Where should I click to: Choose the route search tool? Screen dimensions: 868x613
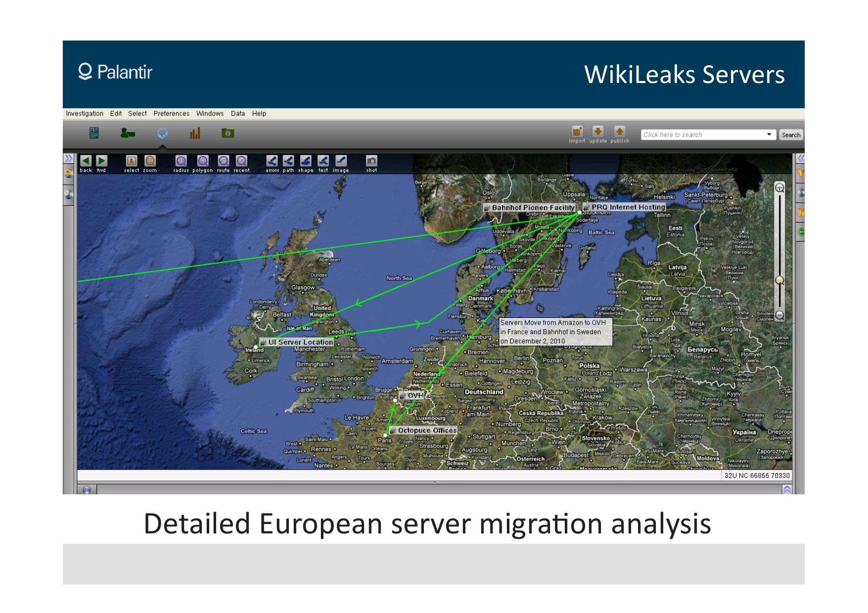tap(224, 161)
